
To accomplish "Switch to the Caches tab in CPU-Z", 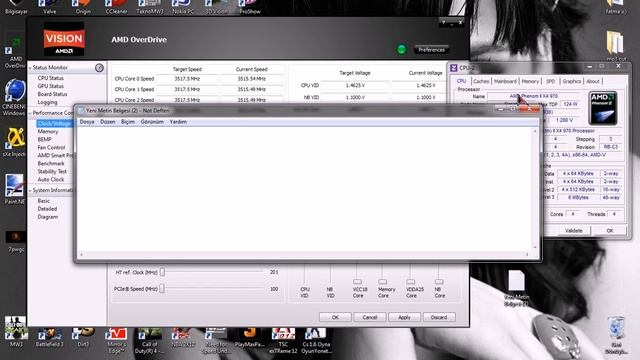I will pyautogui.click(x=481, y=81).
